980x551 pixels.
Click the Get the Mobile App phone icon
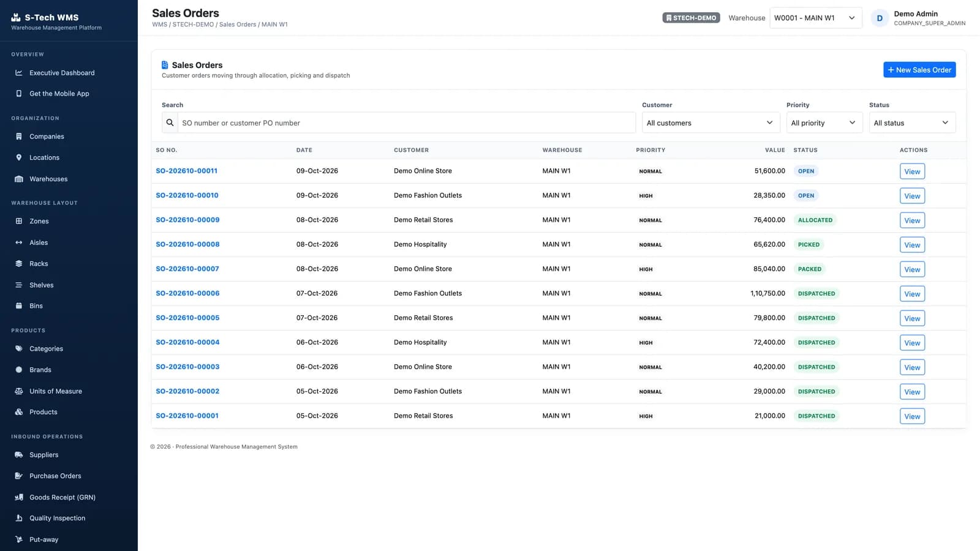(x=19, y=94)
